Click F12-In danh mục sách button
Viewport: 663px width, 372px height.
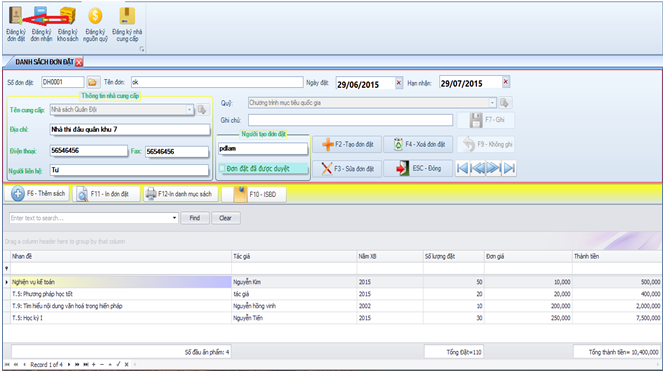[181, 194]
